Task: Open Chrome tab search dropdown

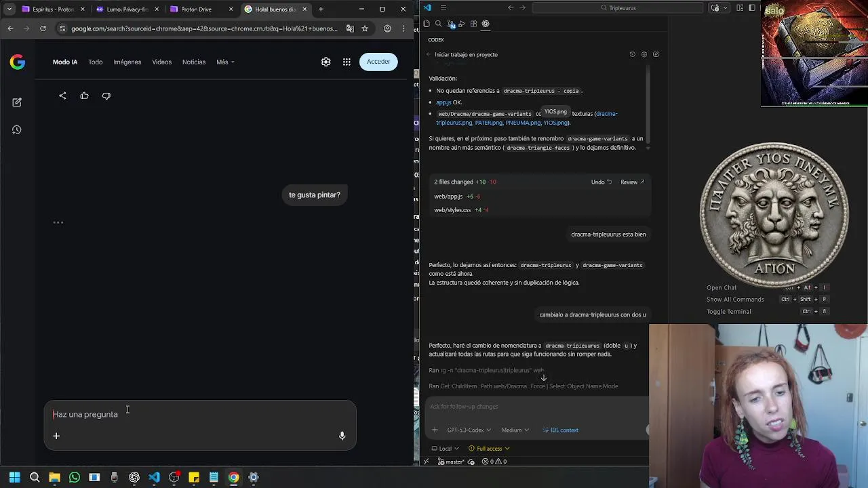Action: tap(9, 9)
